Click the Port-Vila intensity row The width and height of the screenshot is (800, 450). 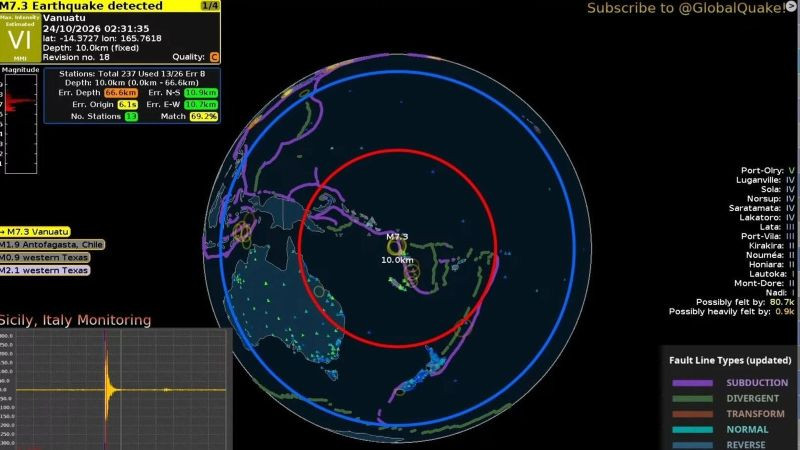click(768, 236)
